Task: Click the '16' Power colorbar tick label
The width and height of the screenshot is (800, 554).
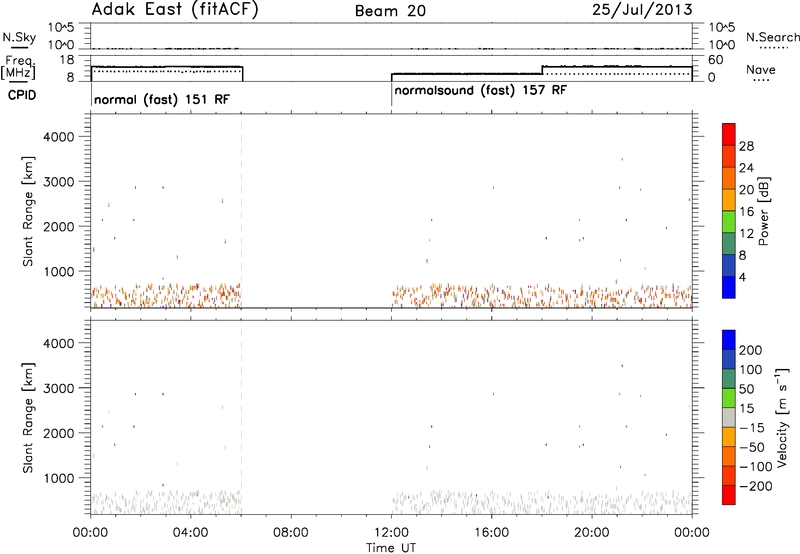Action: tap(746, 212)
